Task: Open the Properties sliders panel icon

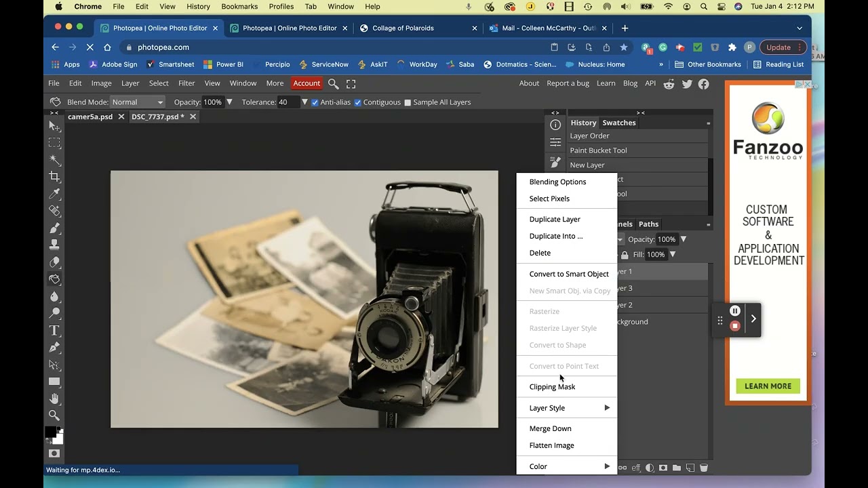Action: click(555, 142)
